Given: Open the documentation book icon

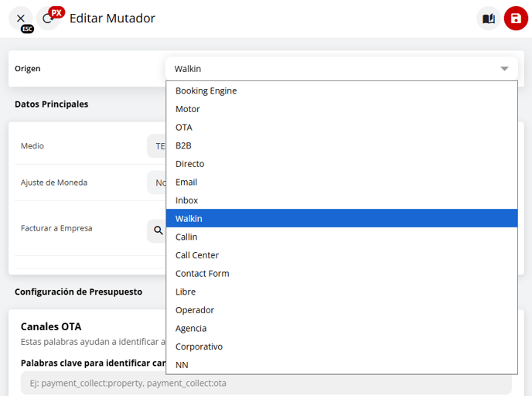Looking at the screenshot, I should coord(488,19).
